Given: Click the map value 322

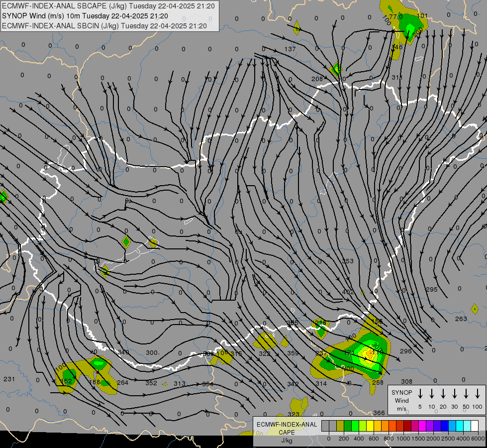Looking at the screenshot, I should 265,353.
